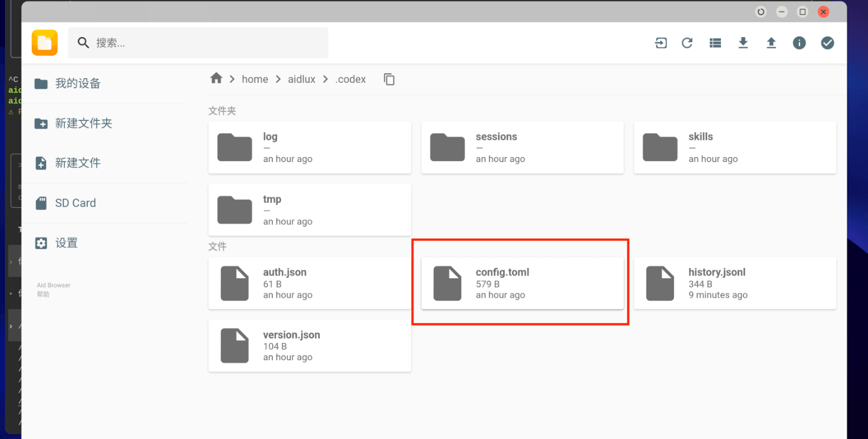Open My Devices in the sidebar
The height and width of the screenshot is (439, 868).
pyautogui.click(x=77, y=84)
